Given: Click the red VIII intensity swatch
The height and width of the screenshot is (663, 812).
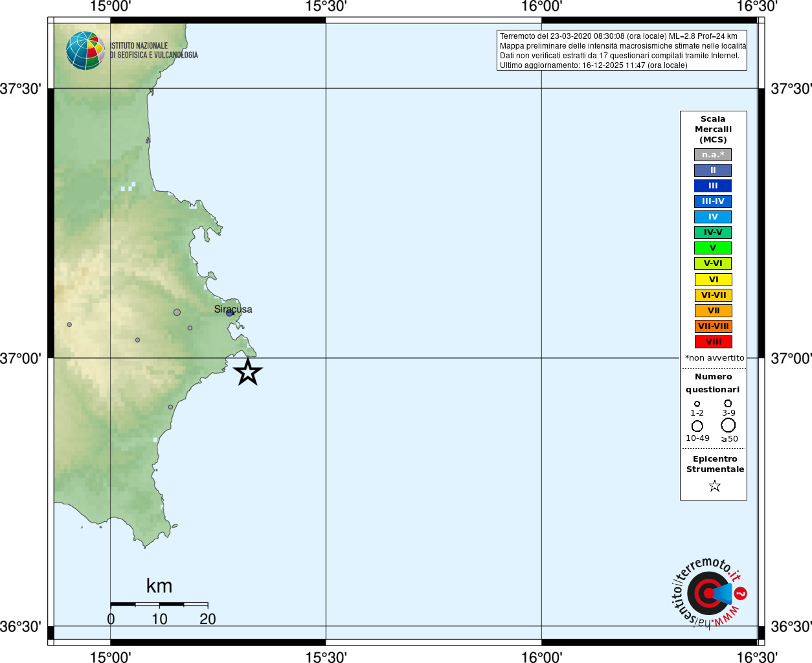Looking at the screenshot, I should 713,342.
